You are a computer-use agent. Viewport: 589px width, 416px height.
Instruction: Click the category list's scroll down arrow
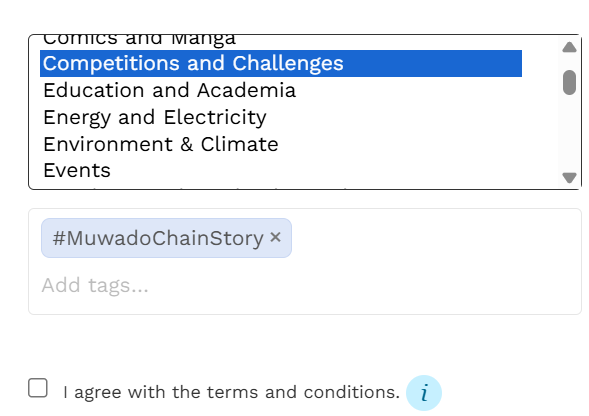point(569,177)
